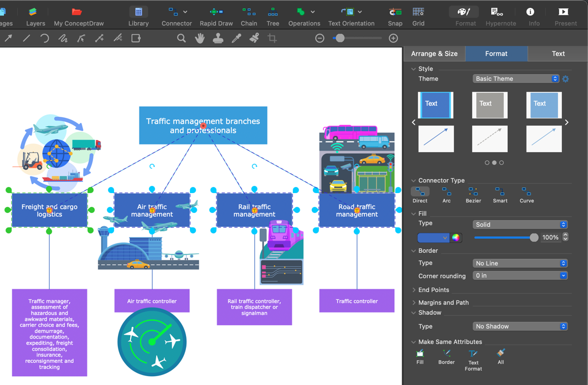This screenshot has height=385, width=588.
Task: Select the Tree tool
Action: point(272,17)
